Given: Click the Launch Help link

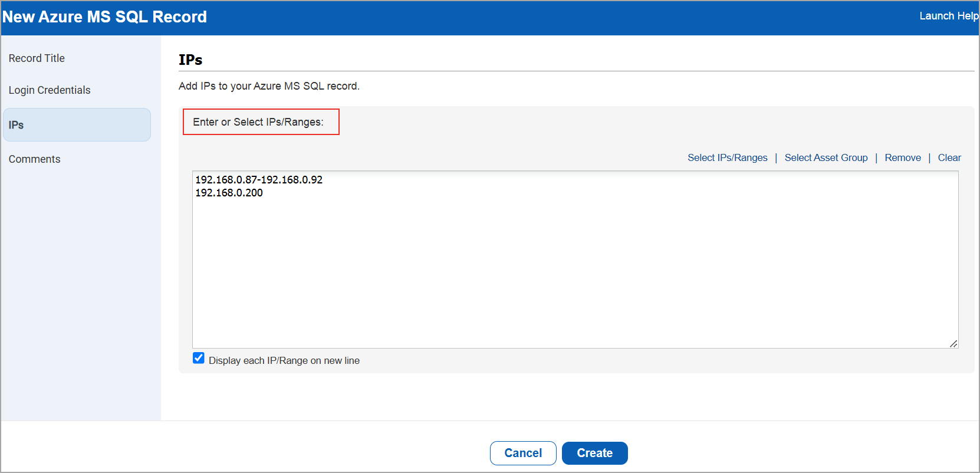Looking at the screenshot, I should pyautogui.click(x=948, y=16).
